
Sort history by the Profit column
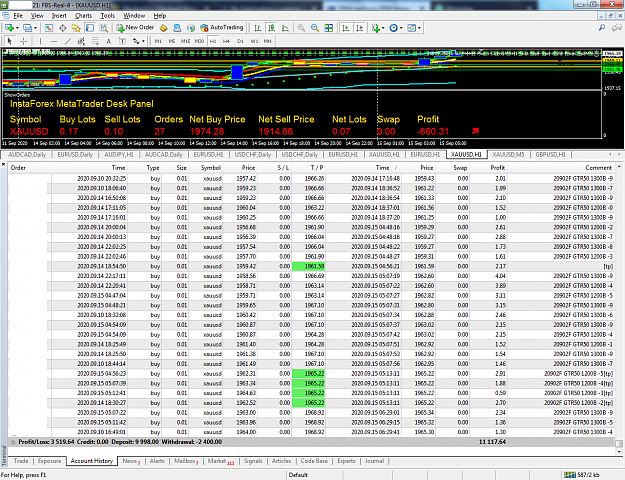point(490,168)
